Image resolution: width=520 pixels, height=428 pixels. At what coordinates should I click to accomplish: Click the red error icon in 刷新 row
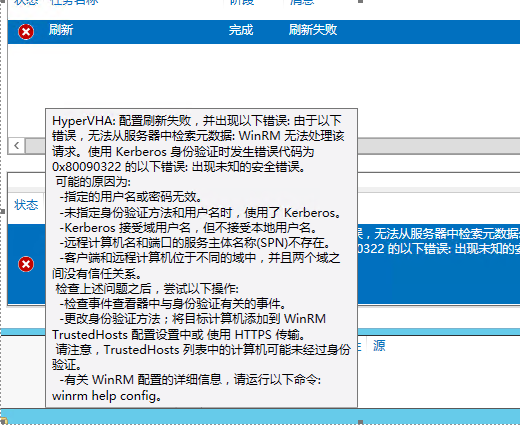(x=26, y=32)
